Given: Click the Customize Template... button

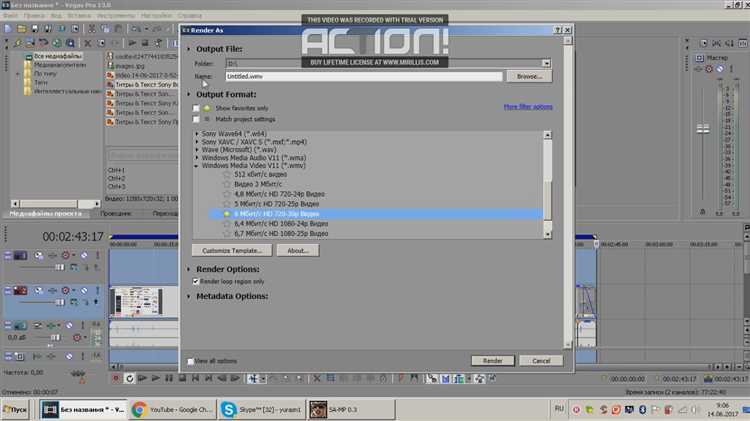Looking at the screenshot, I should coord(232,251).
